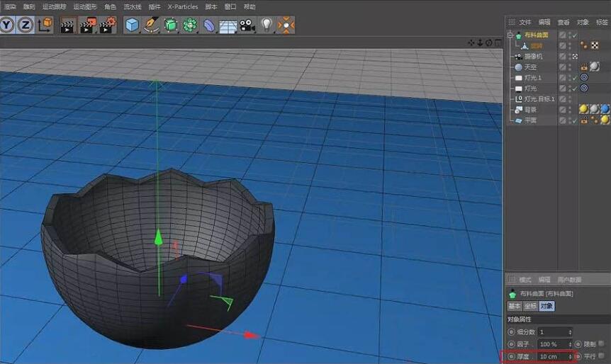Switch to the 坐标 tab

(530, 306)
